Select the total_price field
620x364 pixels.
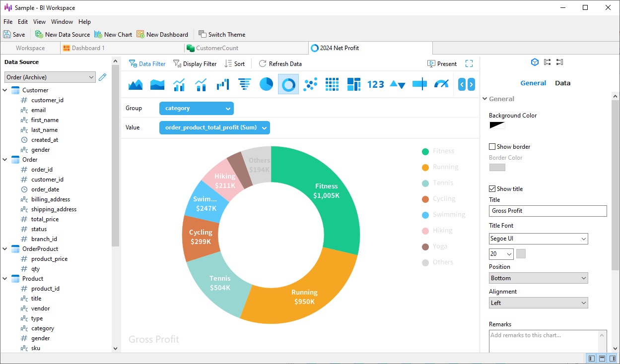(x=45, y=219)
